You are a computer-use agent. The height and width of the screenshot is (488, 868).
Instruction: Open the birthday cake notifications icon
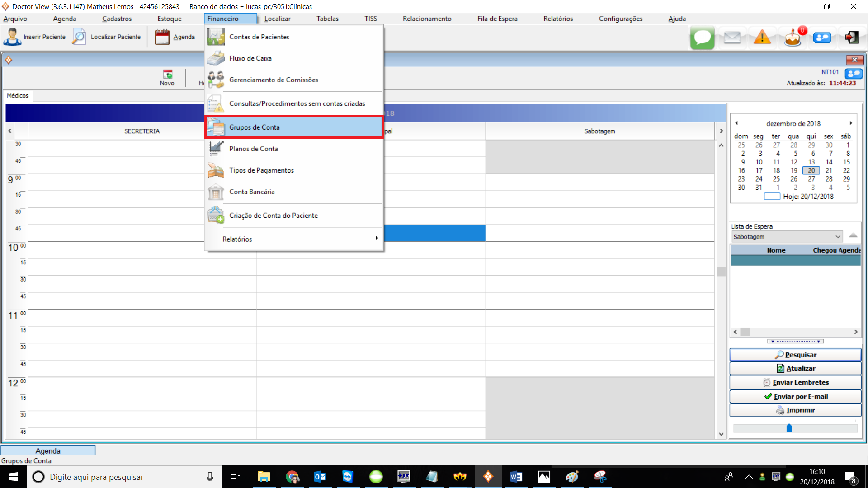[793, 38]
